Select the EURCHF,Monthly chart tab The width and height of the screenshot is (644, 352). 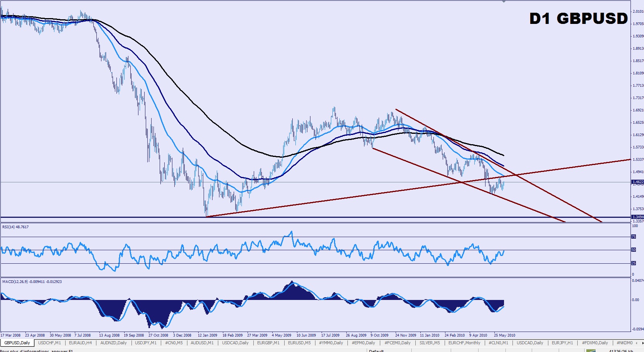pos(464,343)
